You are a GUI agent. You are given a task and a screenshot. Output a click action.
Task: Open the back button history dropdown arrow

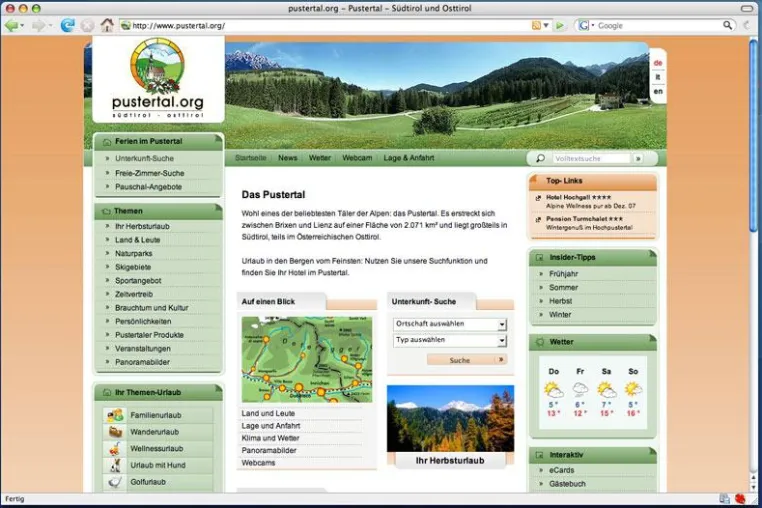pos(22,26)
